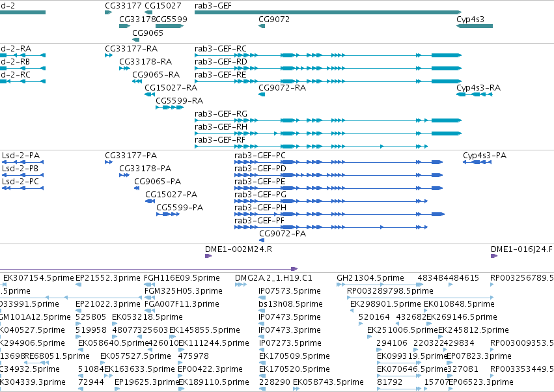
Task: Click the CG33178 gene label
Action: click(x=137, y=20)
